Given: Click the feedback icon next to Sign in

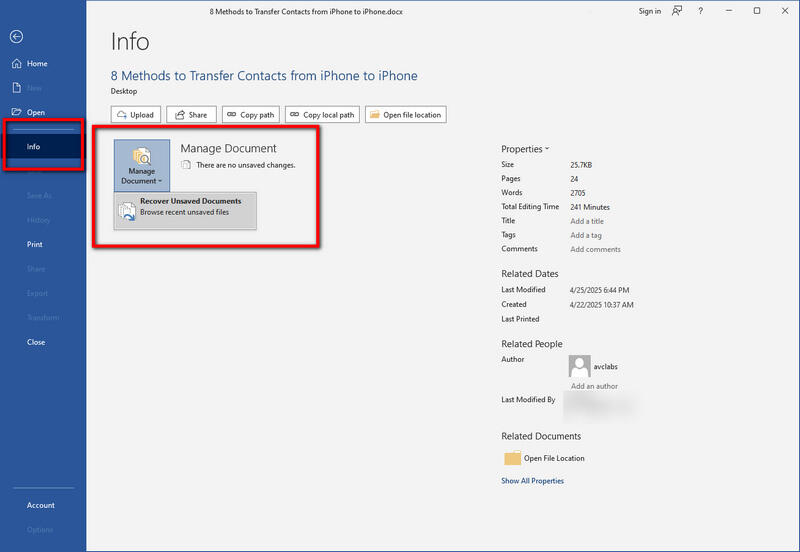Looking at the screenshot, I should tap(678, 11).
